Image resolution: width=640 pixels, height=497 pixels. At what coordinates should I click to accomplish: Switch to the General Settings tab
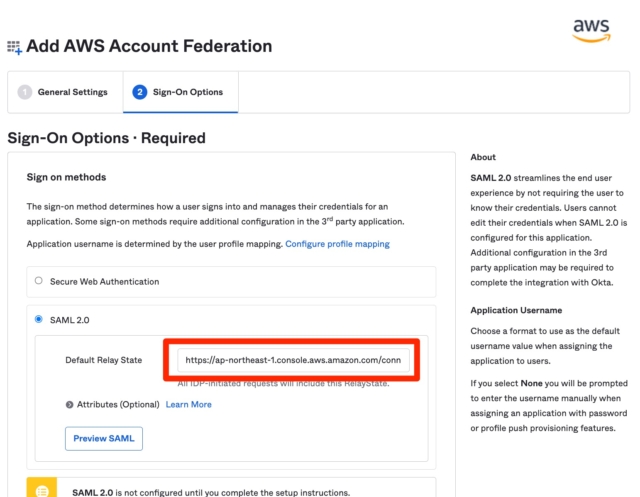tap(65, 92)
